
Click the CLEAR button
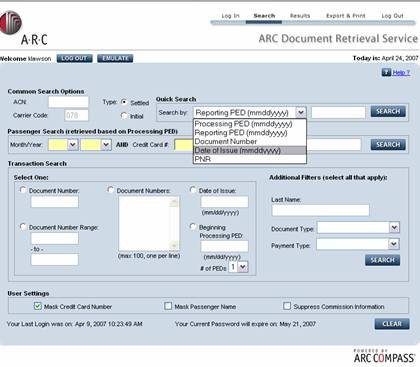coord(392,324)
